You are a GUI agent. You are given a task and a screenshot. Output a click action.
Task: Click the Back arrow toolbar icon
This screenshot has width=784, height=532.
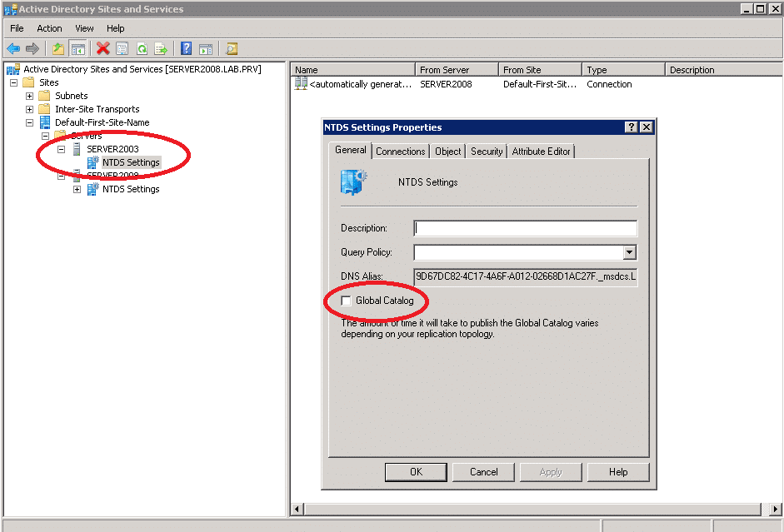point(13,48)
